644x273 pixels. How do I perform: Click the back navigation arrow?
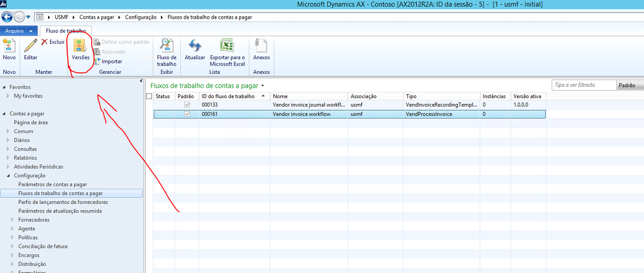(7, 17)
